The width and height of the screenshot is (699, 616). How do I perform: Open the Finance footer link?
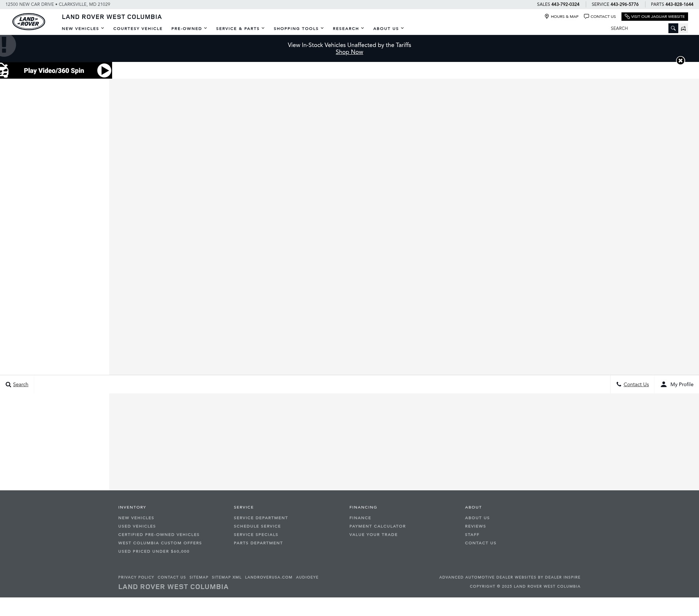pyautogui.click(x=360, y=518)
